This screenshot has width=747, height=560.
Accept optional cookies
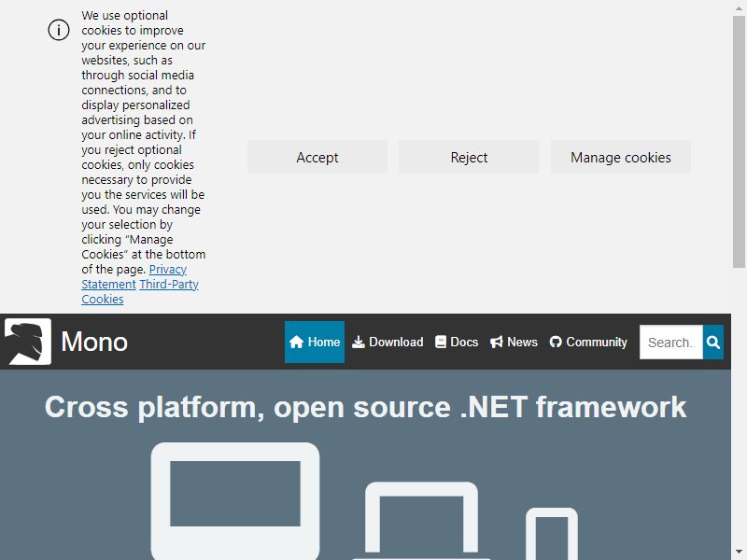point(317,157)
